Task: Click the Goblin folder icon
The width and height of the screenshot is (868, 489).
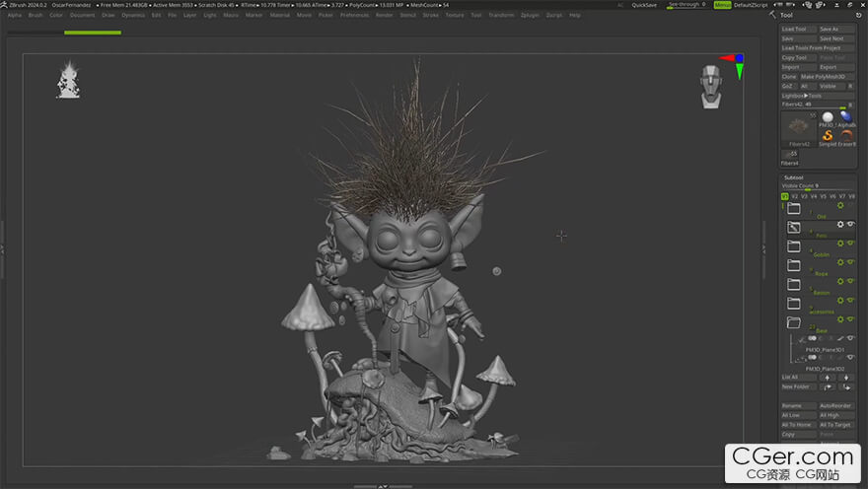Action: [x=793, y=245]
